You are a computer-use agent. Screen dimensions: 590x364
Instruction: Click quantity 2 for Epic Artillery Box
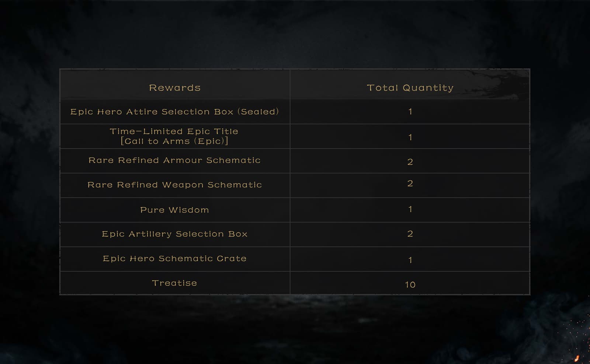[410, 234]
